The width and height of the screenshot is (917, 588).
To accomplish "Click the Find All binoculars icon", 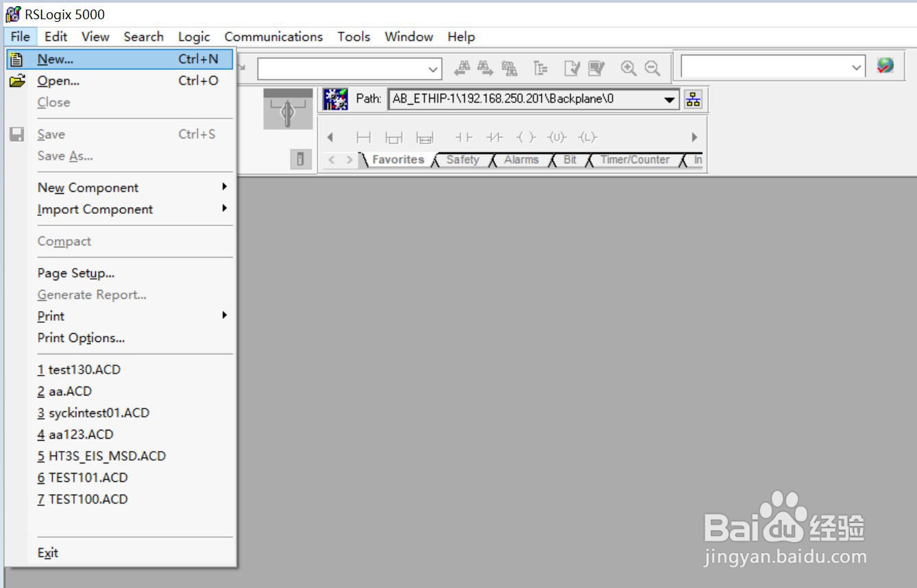I will 509,68.
